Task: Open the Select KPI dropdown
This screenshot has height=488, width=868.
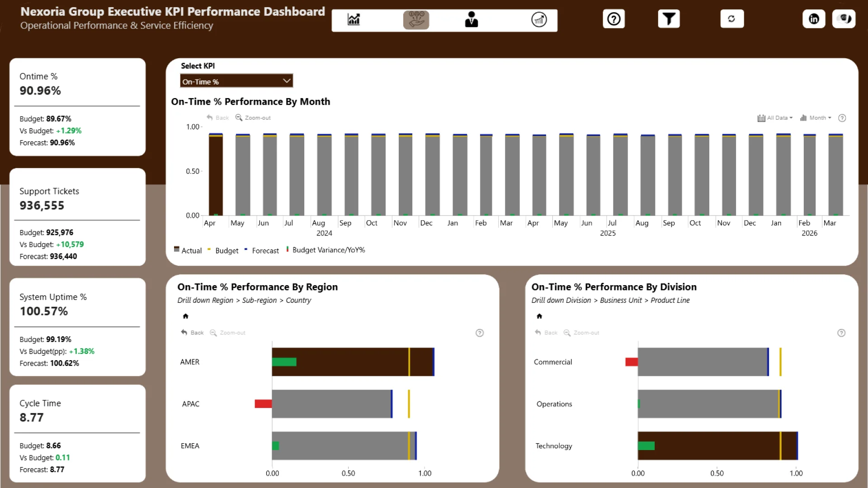Action: tap(236, 81)
